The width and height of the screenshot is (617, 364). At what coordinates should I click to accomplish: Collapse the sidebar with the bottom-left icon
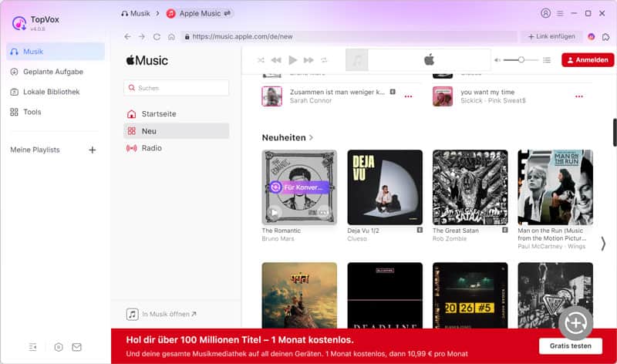[33, 347]
